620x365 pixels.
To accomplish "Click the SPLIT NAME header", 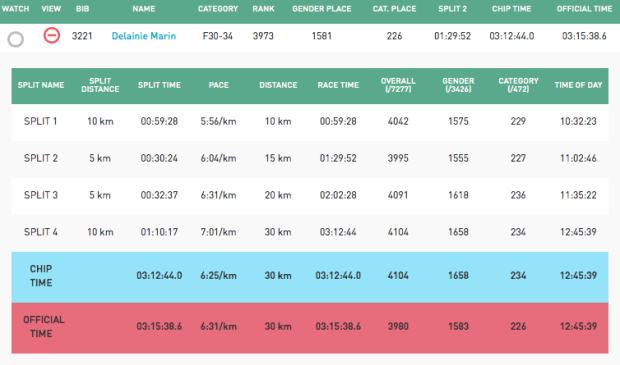I will click(x=41, y=85).
